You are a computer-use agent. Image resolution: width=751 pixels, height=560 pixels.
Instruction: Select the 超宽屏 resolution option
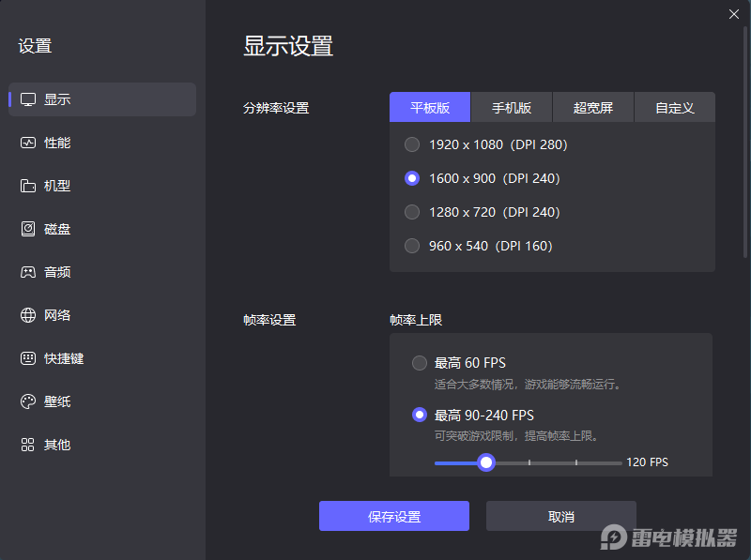point(593,107)
